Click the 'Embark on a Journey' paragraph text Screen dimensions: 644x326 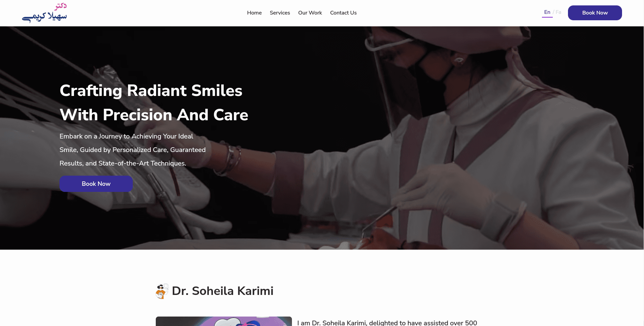(x=132, y=150)
